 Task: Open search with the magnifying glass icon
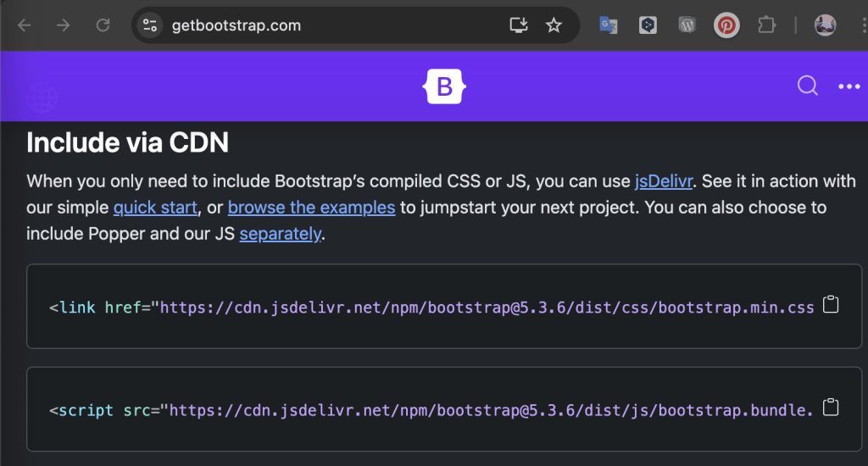(x=808, y=86)
